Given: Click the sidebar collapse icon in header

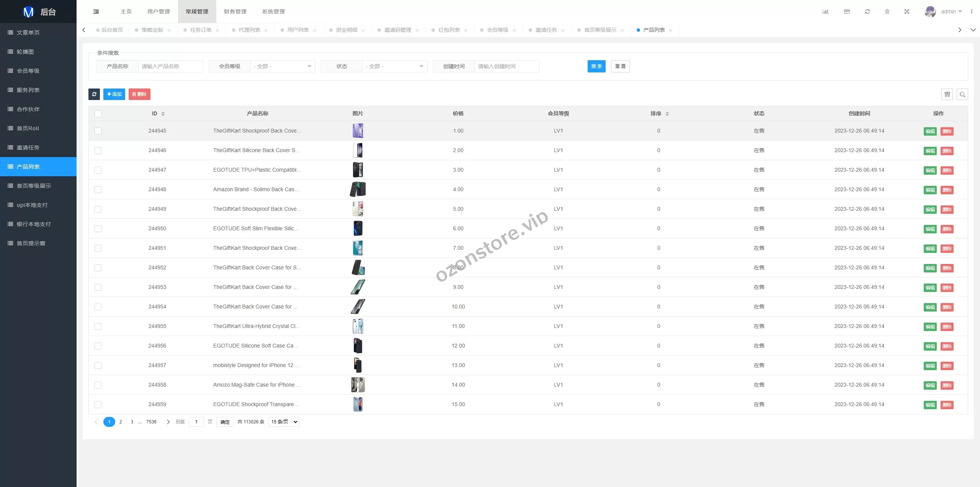Looking at the screenshot, I should [x=96, y=11].
